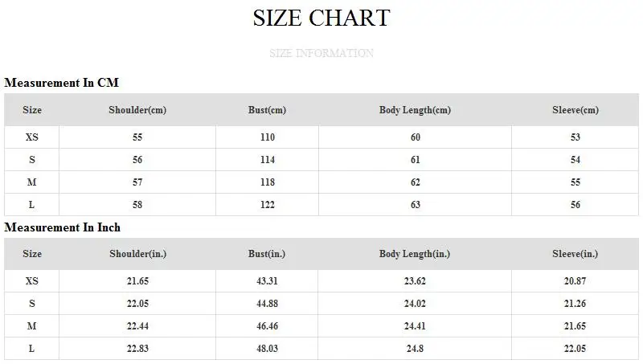Select the Measurement In Inch heading
The width and height of the screenshot is (643, 364).
(62, 227)
